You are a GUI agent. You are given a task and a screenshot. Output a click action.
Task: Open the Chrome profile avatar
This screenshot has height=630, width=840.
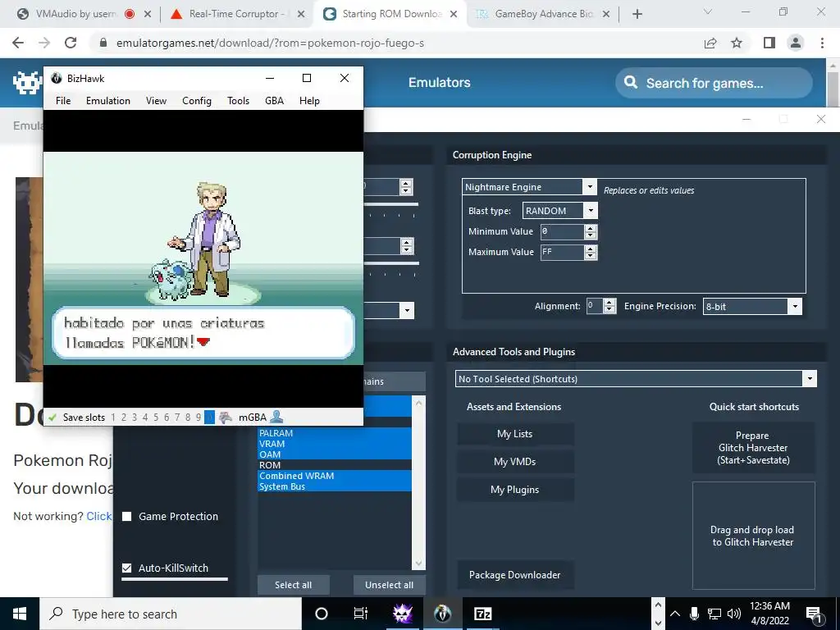click(796, 43)
